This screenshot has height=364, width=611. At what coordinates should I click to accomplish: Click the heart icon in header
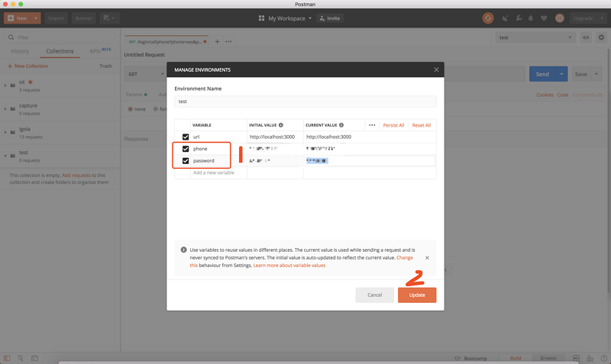pyautogui.click(x=544, y=18)
